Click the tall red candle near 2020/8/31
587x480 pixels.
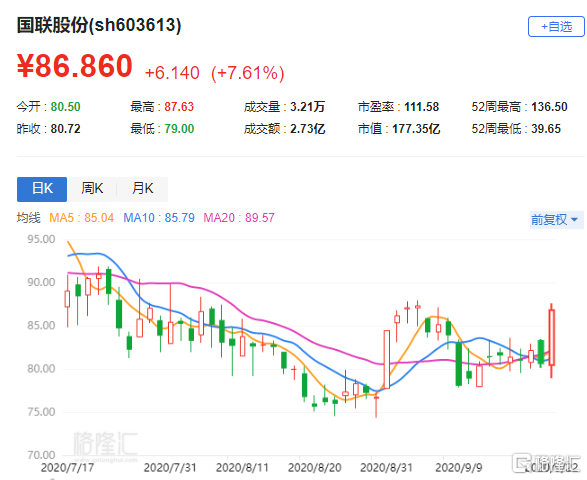pos(387,359)
